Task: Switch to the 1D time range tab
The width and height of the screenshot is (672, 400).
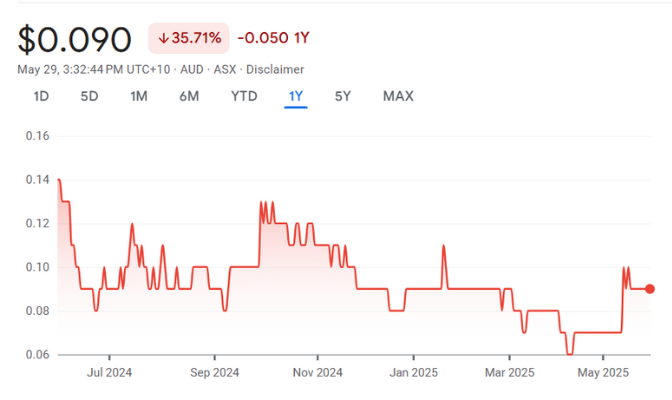Action: click(x=41, y=96)
